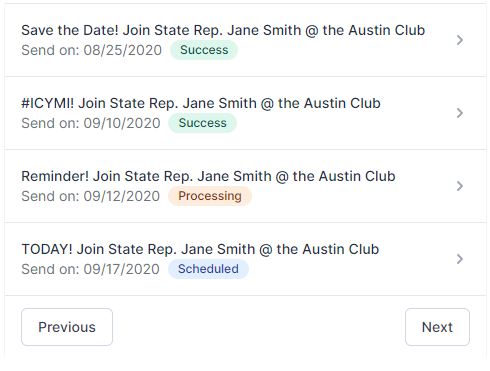The width and height of the screenshot is (490, 371).
Task: Open the TODAY campaign title
Action: coord(200,249)
